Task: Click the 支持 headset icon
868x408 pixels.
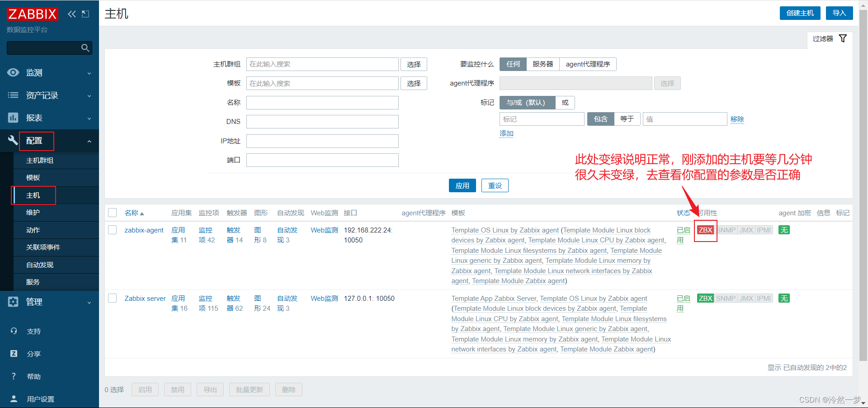Action: pyautogui.click(x=14, y=331)
